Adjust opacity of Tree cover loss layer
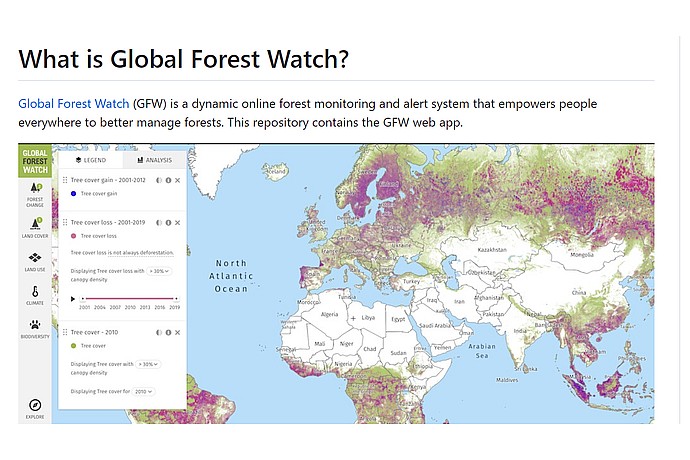 (x=159, y=223)
